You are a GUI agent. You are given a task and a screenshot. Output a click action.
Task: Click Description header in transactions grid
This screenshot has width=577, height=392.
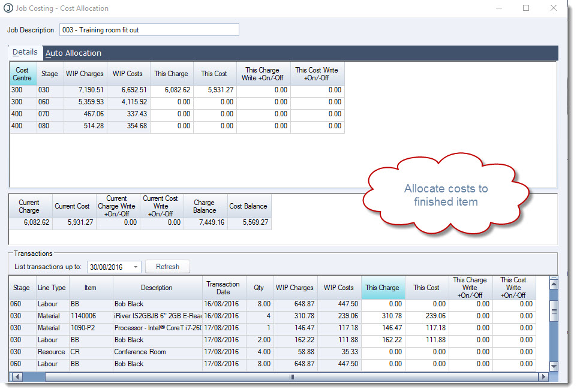click(157, 288)
